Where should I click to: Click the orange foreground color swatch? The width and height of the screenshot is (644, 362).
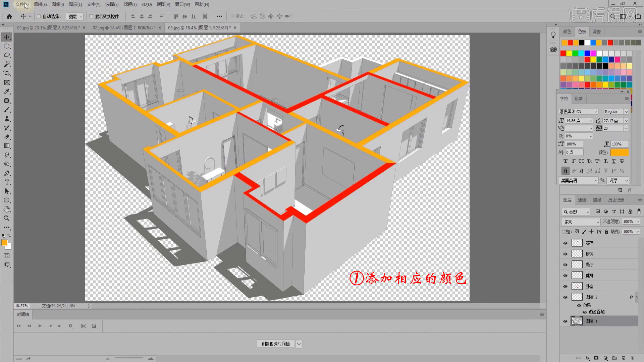[x=5, y=243]
